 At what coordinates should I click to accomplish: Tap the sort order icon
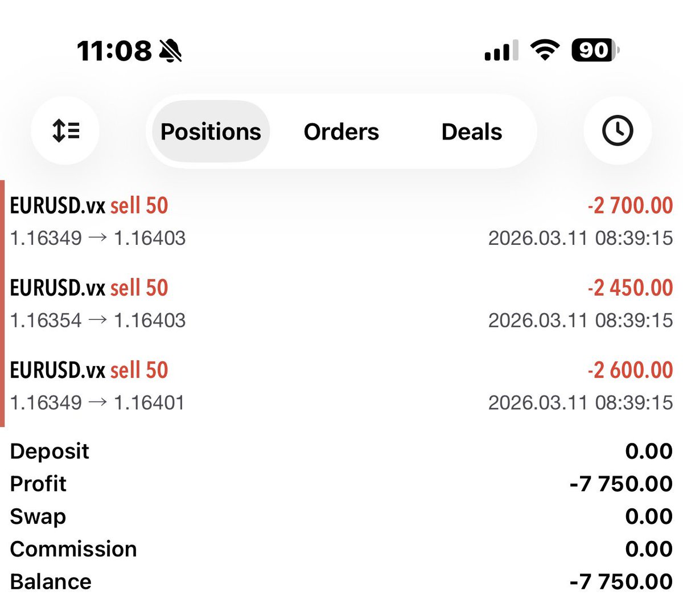tap(65, 131)
